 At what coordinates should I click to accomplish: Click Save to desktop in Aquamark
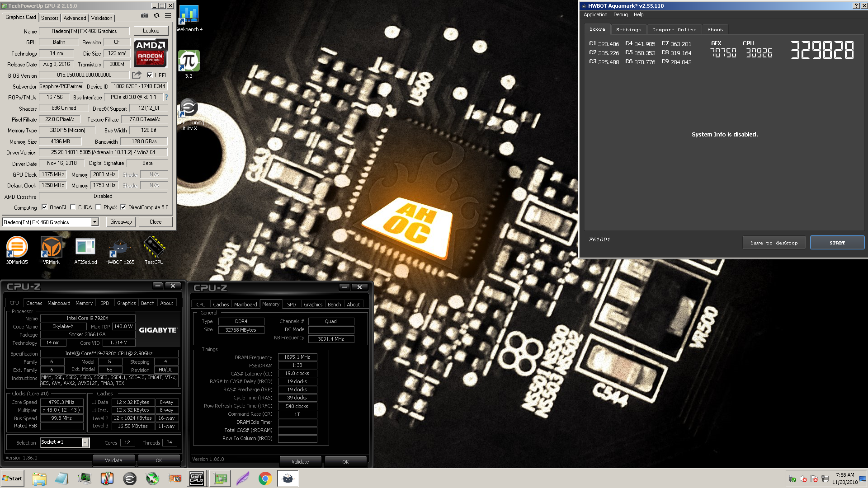click(x=774, y=243)
